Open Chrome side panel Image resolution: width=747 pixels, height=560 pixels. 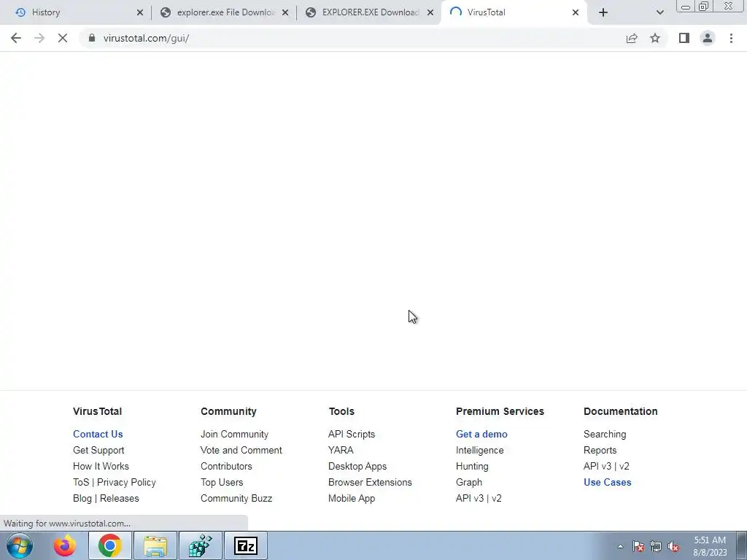(684, 38)
